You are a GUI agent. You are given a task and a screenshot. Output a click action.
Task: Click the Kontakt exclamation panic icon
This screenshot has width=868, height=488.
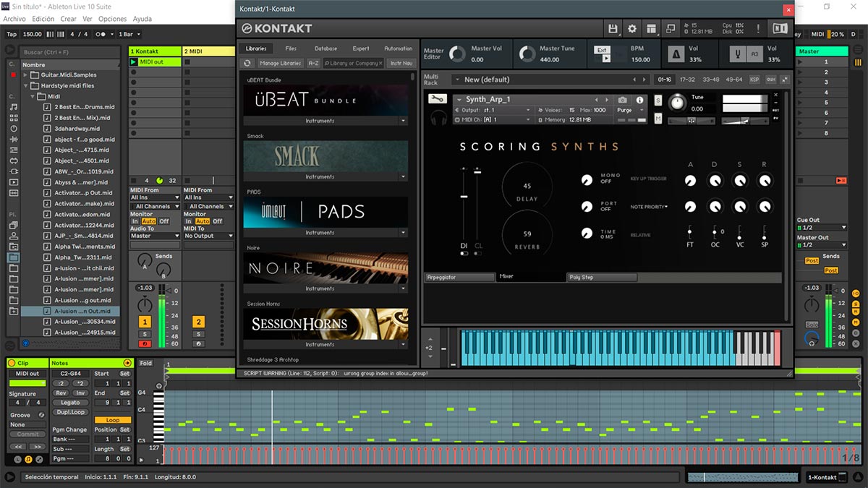(758, 28)
